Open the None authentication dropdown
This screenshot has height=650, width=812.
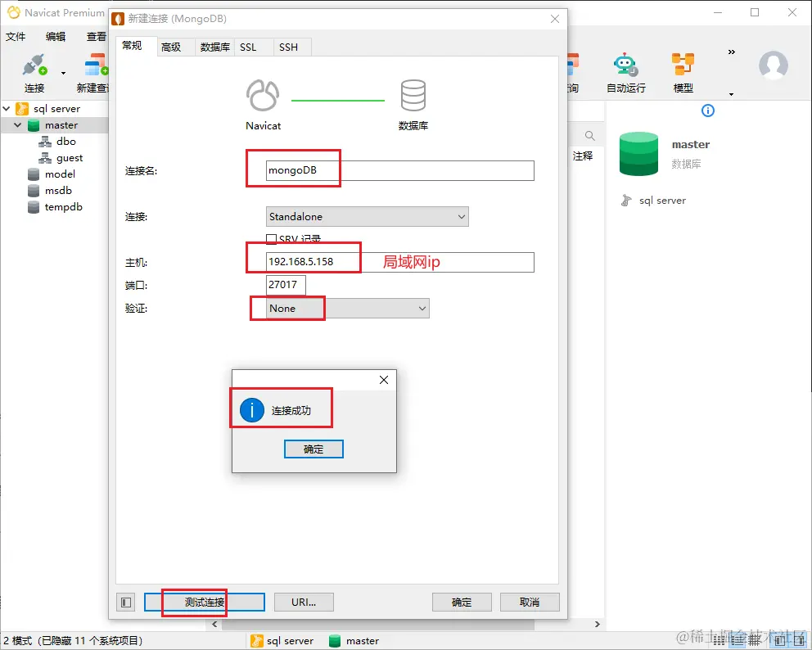[x=348, y=308]
